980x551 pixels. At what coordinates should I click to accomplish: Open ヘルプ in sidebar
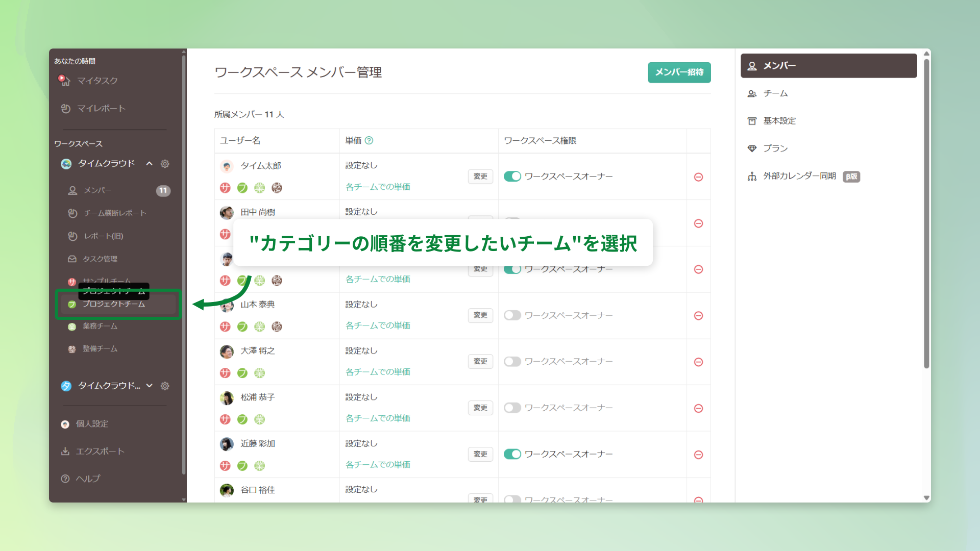88,479
